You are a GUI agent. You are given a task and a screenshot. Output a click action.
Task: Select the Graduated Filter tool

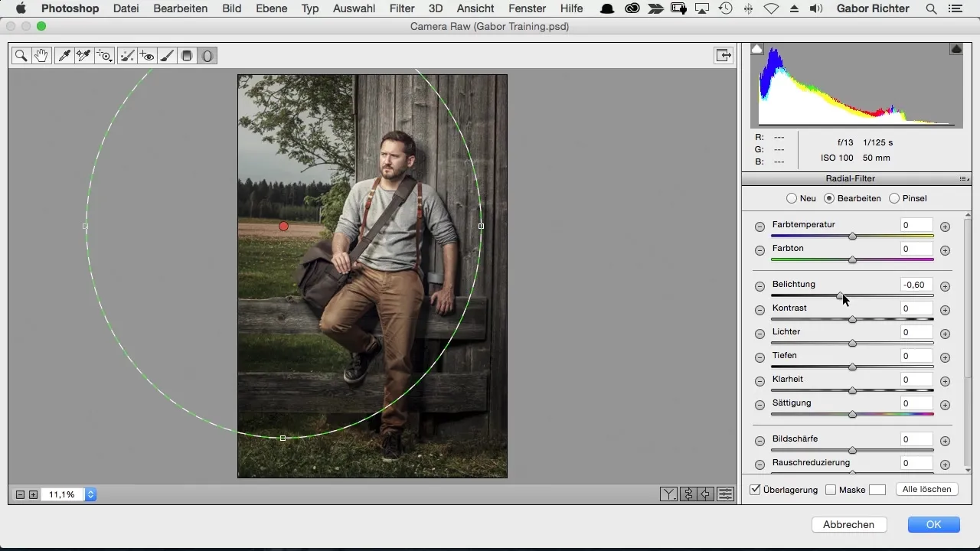pos(187,56)
